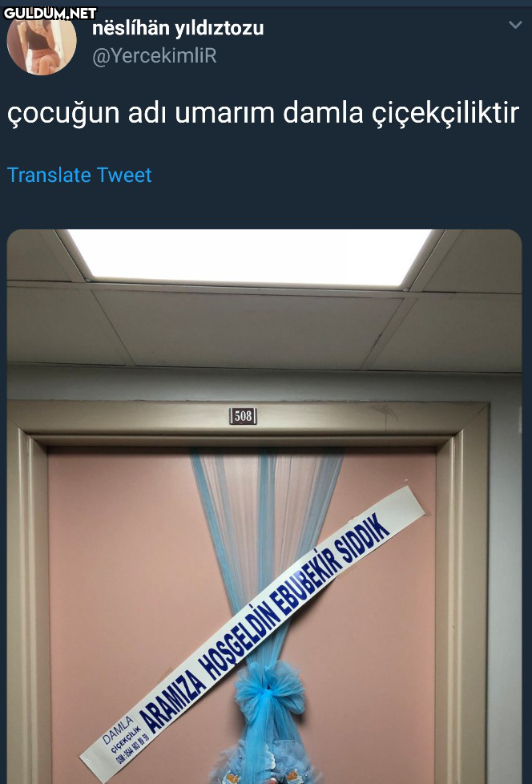
Task: Click ARAMIZA word on the banner
Action: point(173,701)
